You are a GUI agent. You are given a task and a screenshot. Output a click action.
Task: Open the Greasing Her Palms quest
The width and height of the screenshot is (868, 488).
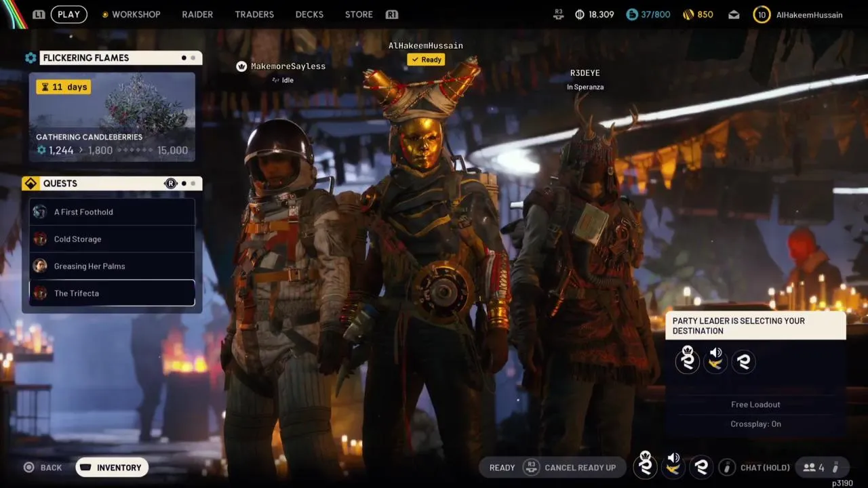coord(112,266)
